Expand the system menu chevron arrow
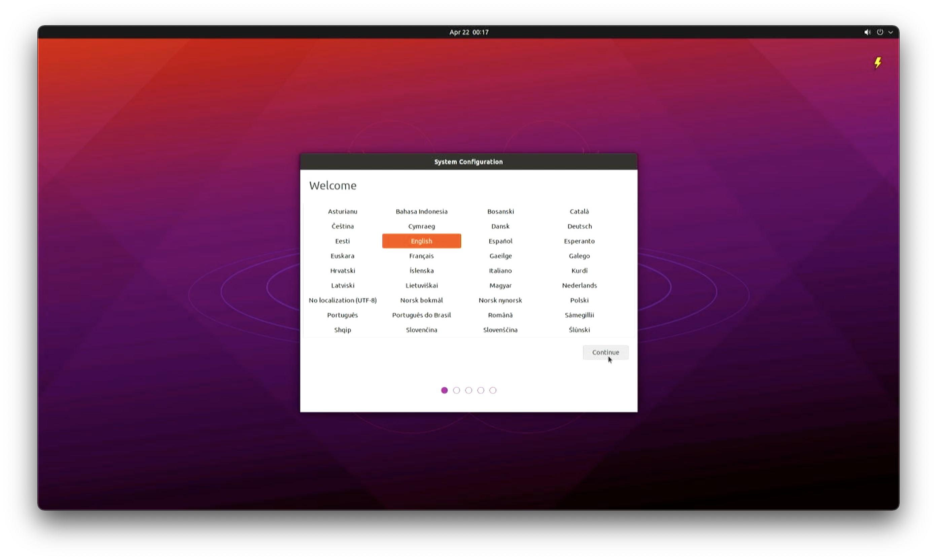The image size is (937, 560). [891, 32]
